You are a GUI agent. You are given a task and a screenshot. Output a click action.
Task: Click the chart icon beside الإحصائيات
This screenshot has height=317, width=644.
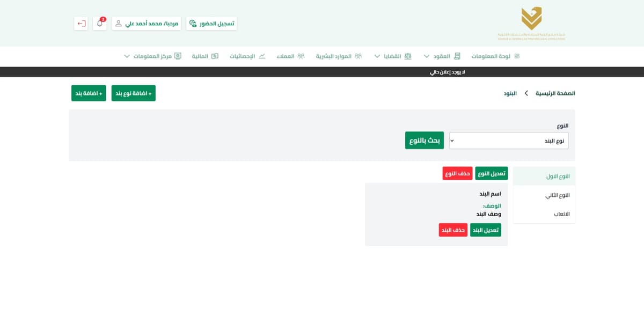pyautogui.click(x=262, y=56)
